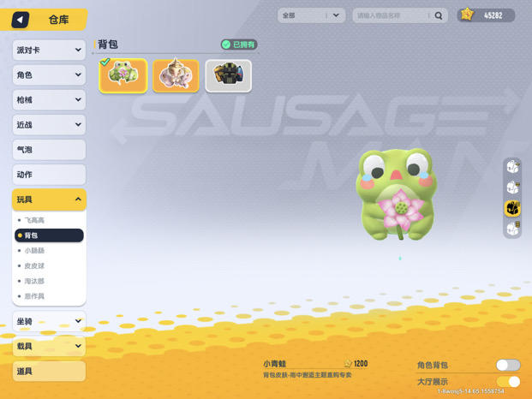Click the search magnifier icon
Image resolution: width=532 pixels, height=399 pixels.
(x=439, y=15)
